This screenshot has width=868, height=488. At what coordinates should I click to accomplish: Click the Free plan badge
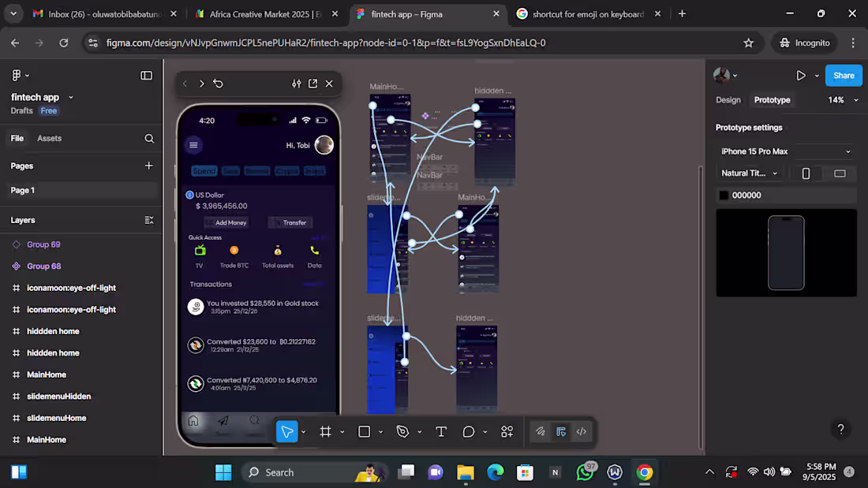[49, 110]
